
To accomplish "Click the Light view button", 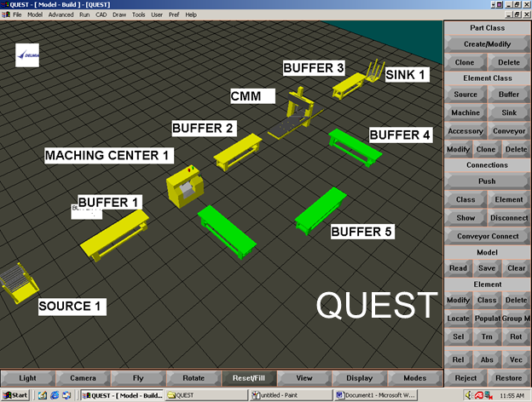I will tap(27, 378).
